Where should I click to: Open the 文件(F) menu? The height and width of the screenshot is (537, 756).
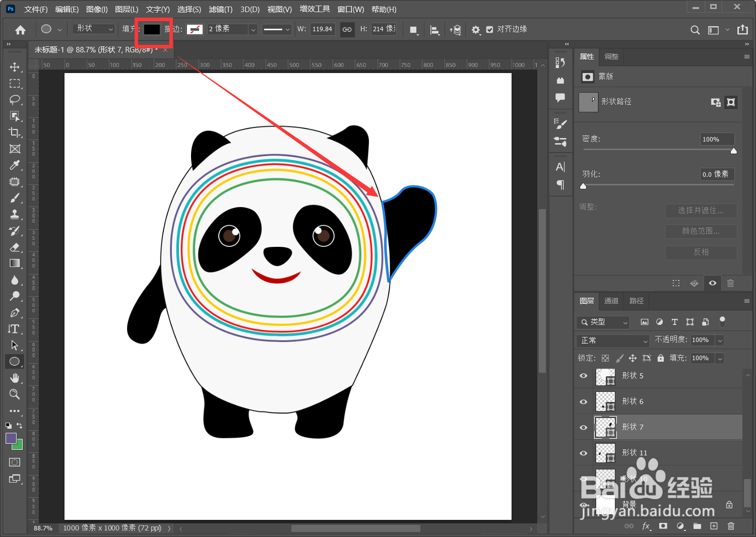click(x=36, y=9)
